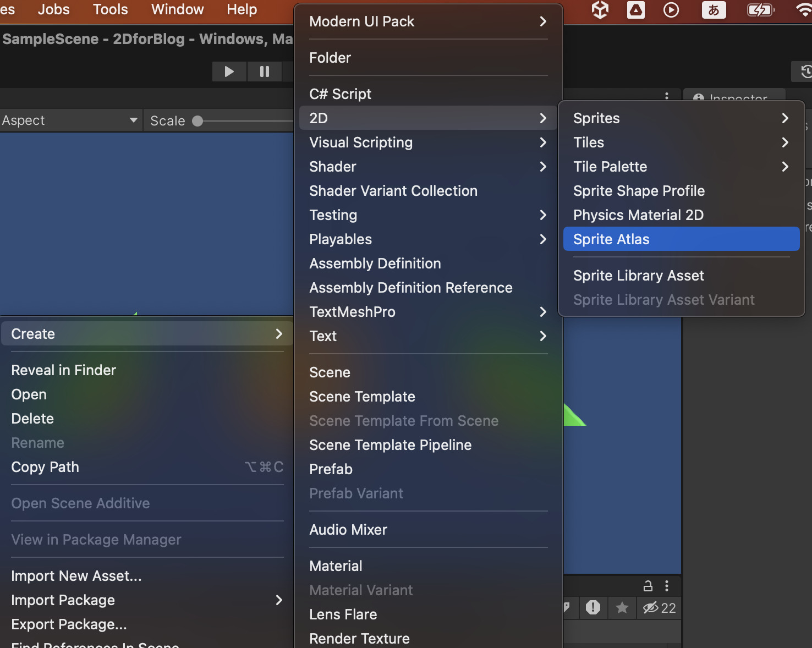The height and width of the screenshot is (648, 812).
Task: Toggle hidden packages visibility eye icon
Action: click(659, 608)
